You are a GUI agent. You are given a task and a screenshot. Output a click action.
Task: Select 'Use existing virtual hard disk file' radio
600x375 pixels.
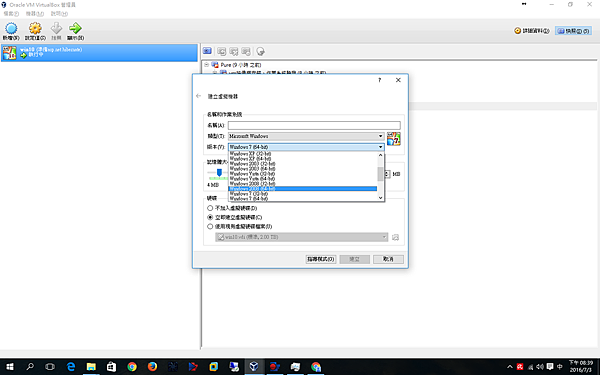tap(210, 226)
